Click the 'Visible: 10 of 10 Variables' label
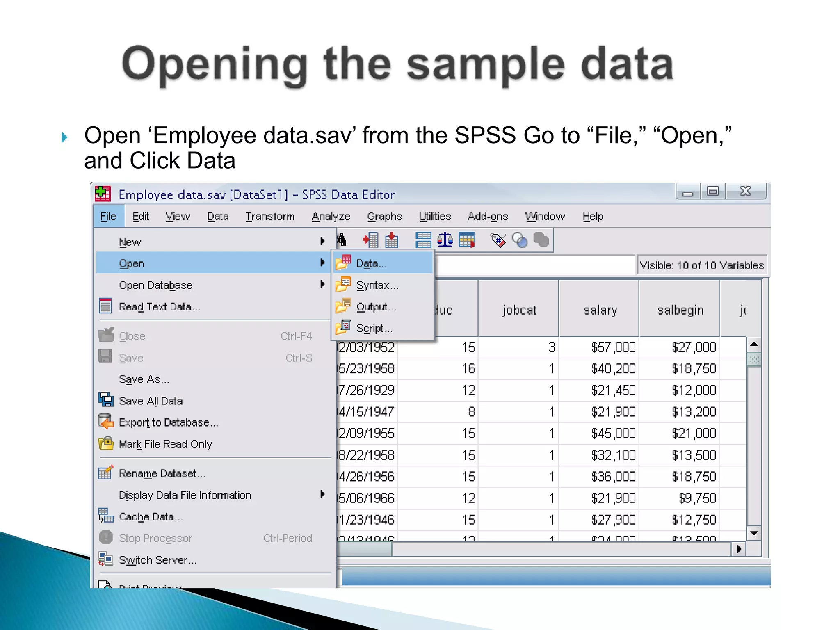The image size is (840, 630). click(702, 265)
